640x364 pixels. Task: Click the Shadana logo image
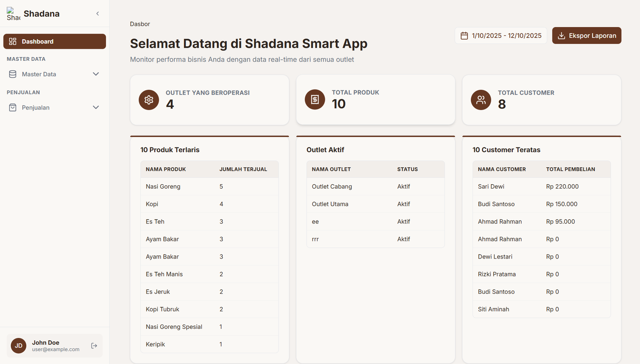(13, 14)
